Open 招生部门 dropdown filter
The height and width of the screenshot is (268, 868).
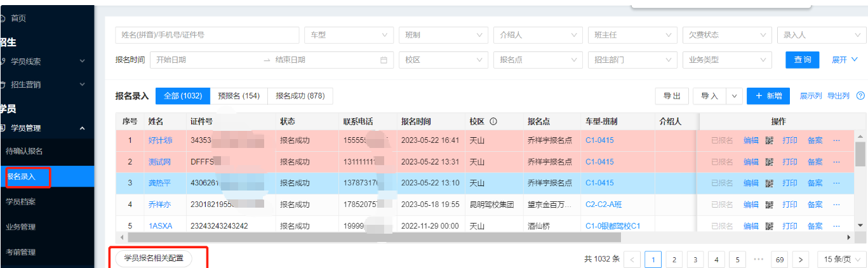[632, 60]
